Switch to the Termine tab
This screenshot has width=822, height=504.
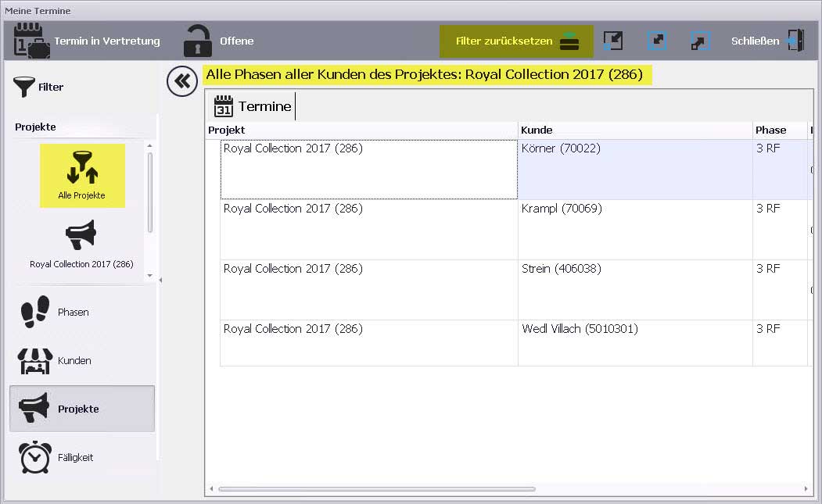coord(253,106)
